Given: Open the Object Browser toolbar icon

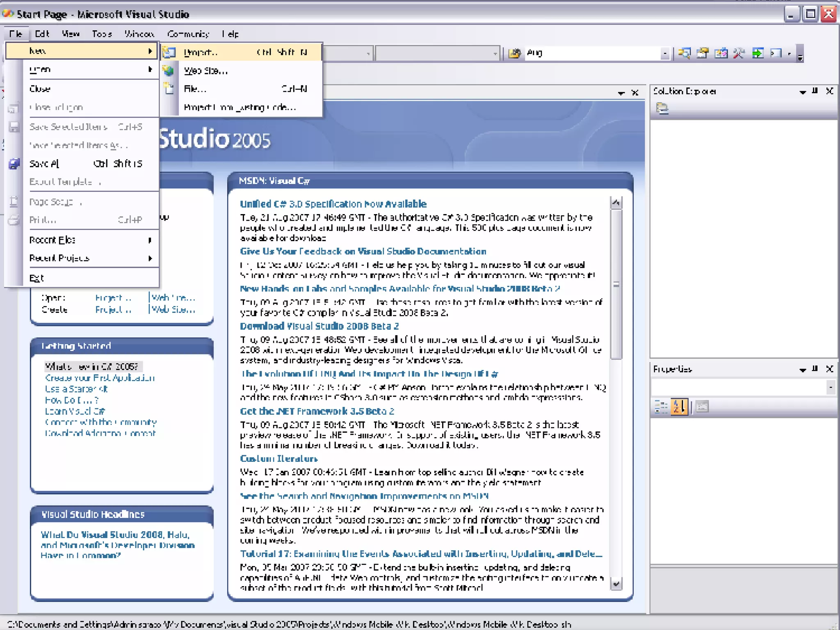Looking at the screenshot, I should [x=721, y=53].
